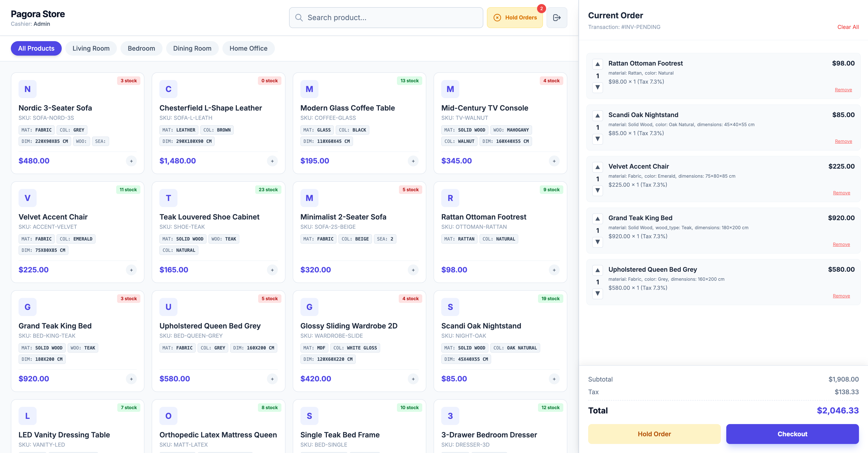This screenshot has height=453, width=868.
Task: Switch to the Living Room category tab
Action: (x=91, y=49)
